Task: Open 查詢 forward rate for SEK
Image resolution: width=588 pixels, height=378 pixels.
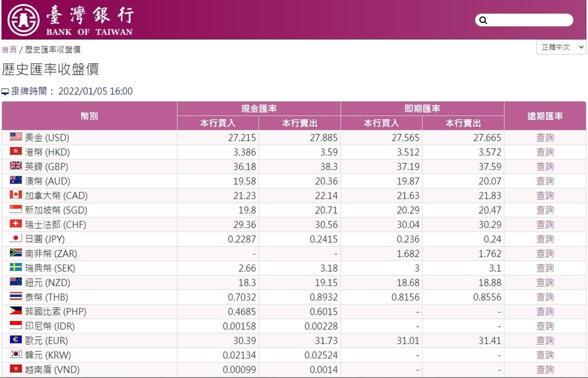Action: [x=545, y=268]
